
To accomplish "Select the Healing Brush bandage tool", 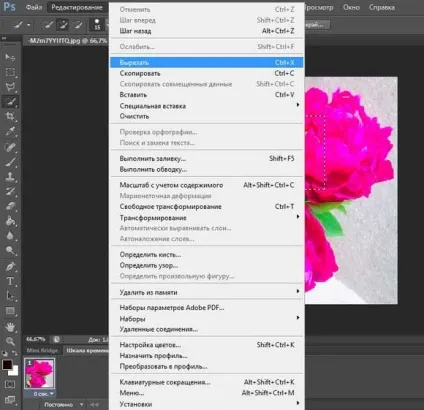I will pyautogui.click(x=10, y=147).
